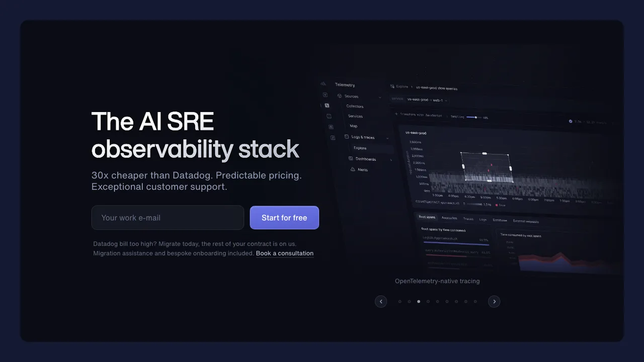This screenshot has width=644, height=362.
Task: Open the Book a consultation link
Action: pyautogui.click(x=285, y=253)
